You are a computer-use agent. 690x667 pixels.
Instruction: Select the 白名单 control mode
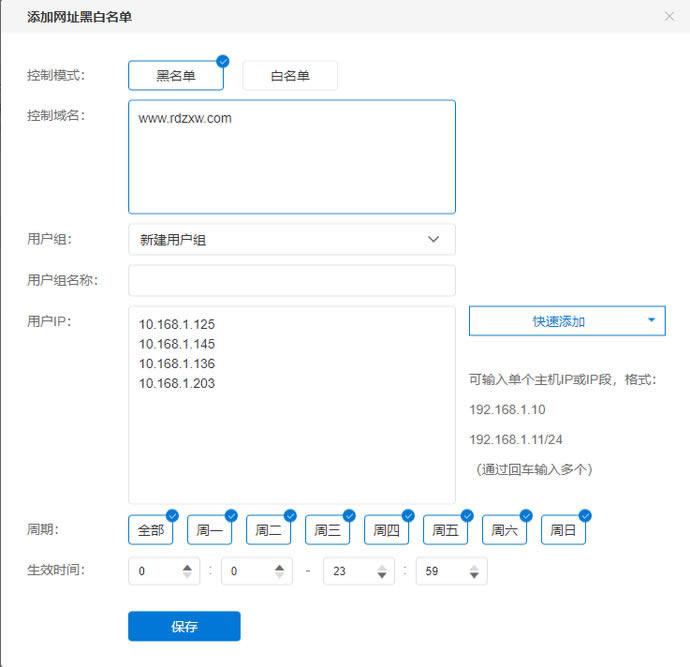tap(290, 76)
